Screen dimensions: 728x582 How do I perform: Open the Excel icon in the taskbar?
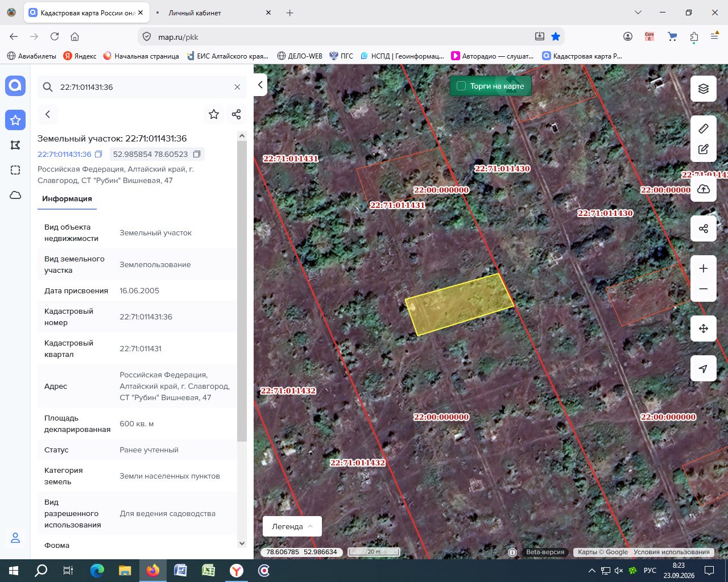209,570
